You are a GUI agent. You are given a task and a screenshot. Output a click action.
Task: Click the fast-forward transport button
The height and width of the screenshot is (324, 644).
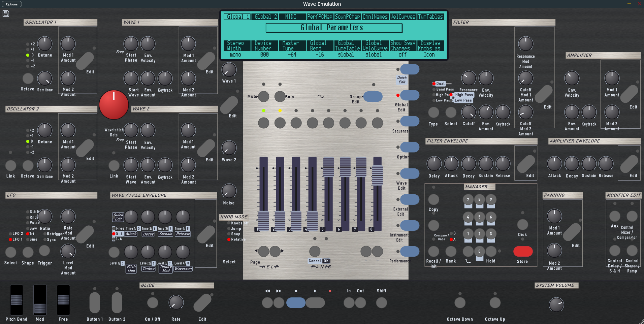point(279,302)
